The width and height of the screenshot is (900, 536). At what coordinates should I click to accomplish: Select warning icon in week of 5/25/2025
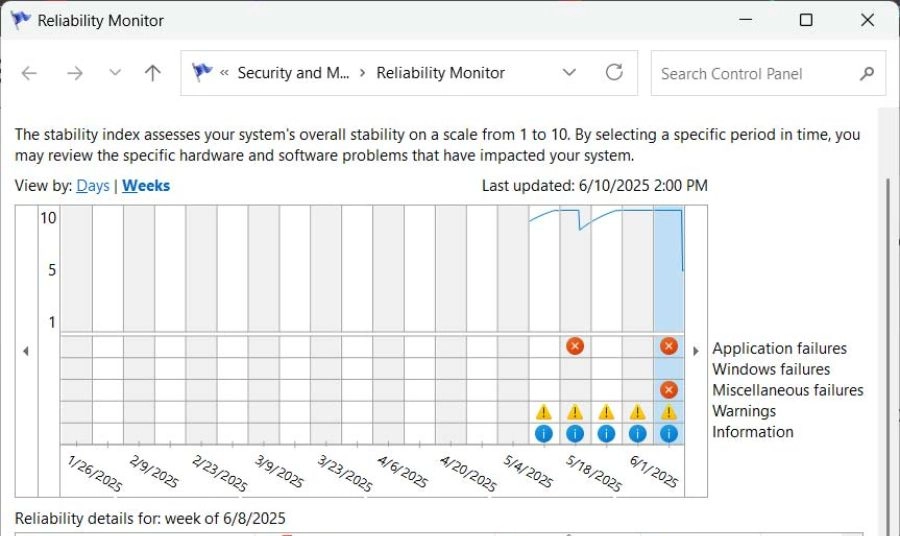[x=606, y=412]
